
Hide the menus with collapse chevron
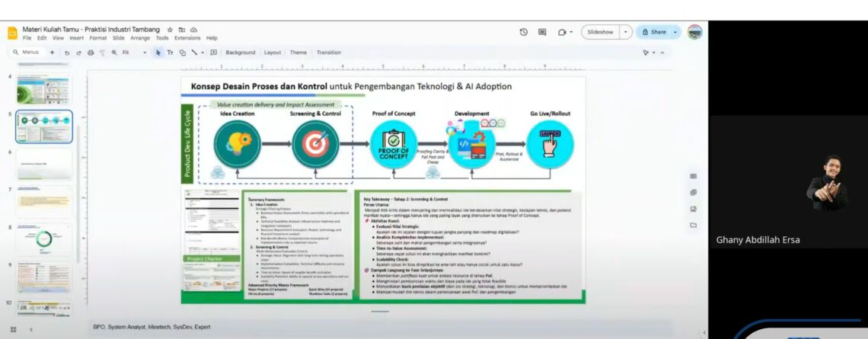click(662, 53)
